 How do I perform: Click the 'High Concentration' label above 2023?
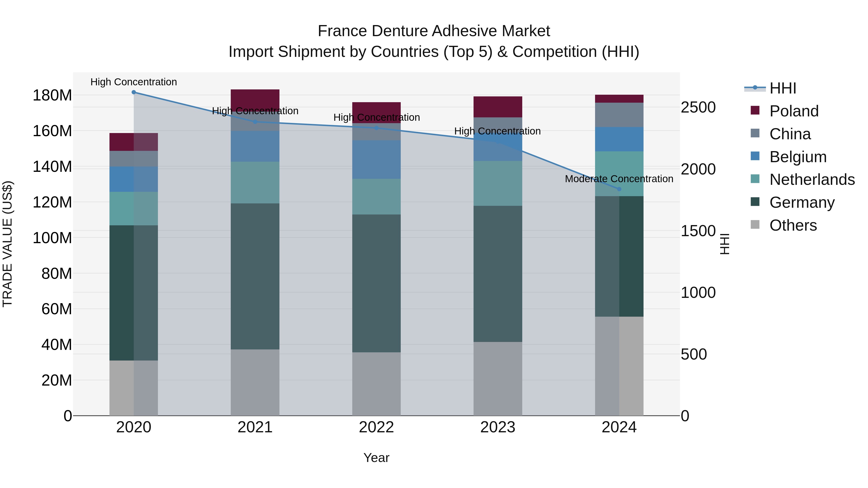(x=497, y=131)
